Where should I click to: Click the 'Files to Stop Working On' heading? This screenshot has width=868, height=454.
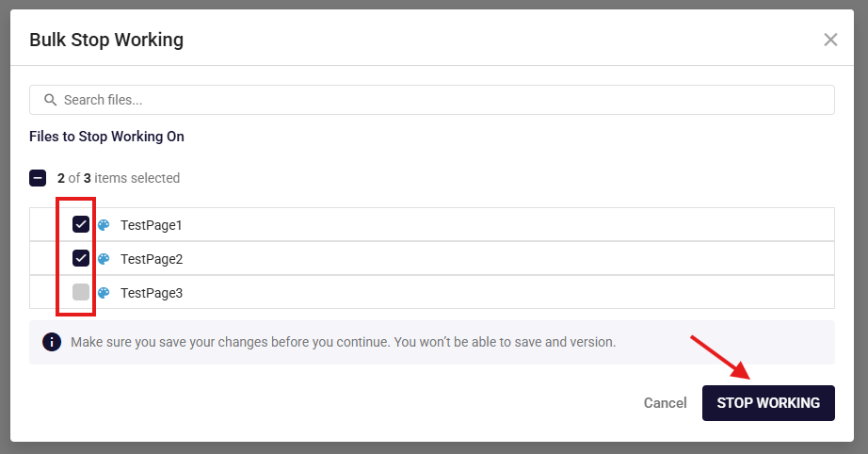point(106,137)
